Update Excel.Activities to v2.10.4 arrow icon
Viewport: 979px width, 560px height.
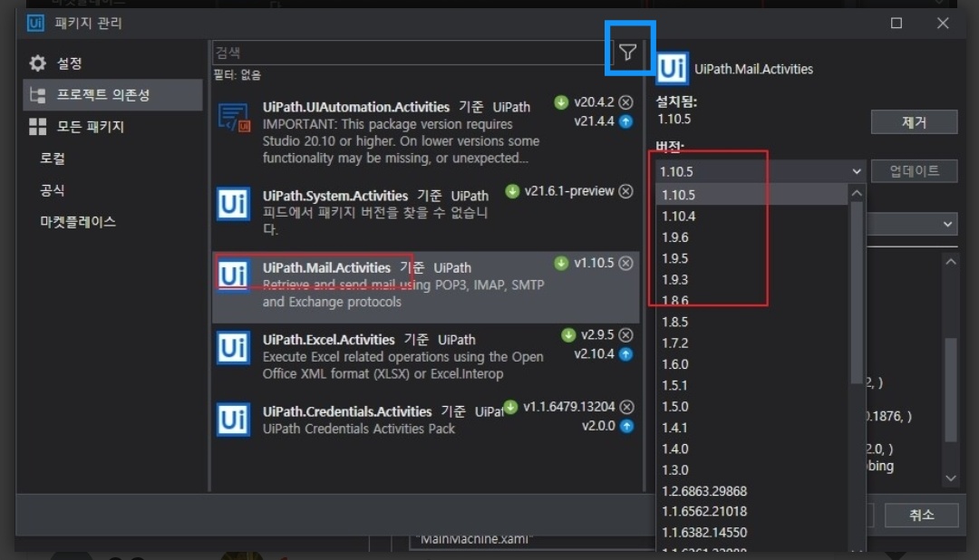click(x=625, y=354)
